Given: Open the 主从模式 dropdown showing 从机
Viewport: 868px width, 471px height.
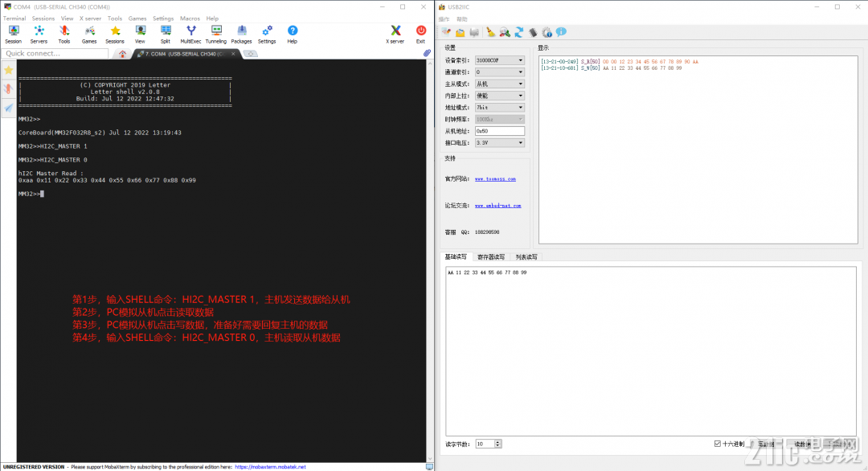Looking at the screenshot, I should 499,84.
